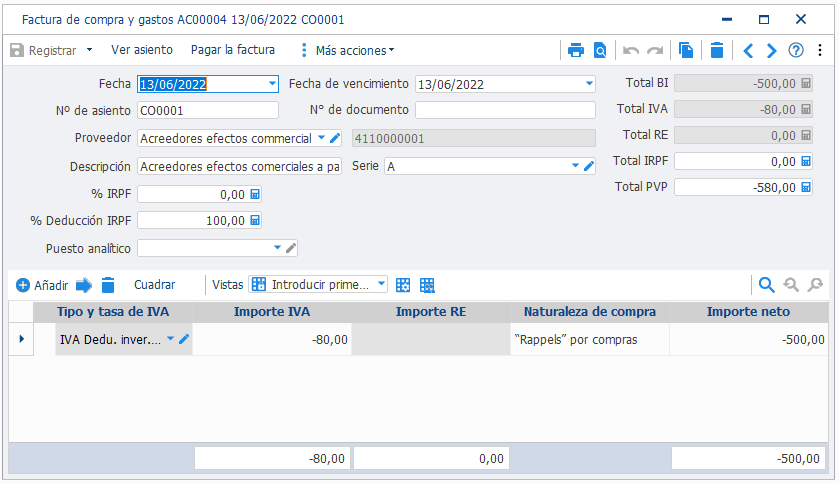Click the Cuadrar button
The height and width of the screenshot is (484, 839).
pos(155,285)
